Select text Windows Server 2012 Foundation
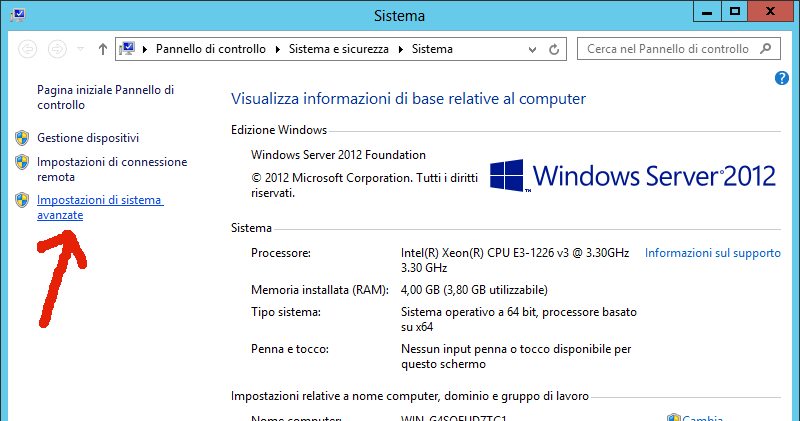The height and width of the screenshot is (421, 800). pos(338,155)
